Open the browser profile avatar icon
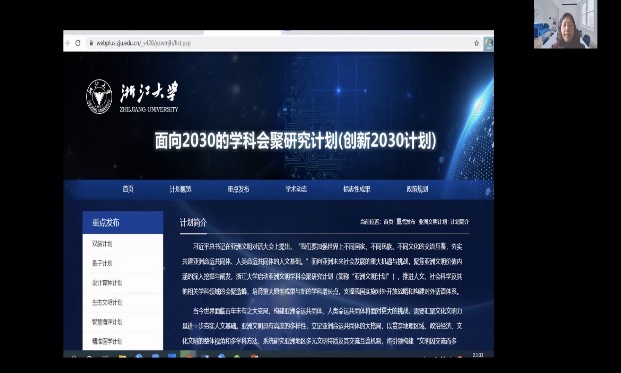 pyautogui.click(x=489, y=43)
